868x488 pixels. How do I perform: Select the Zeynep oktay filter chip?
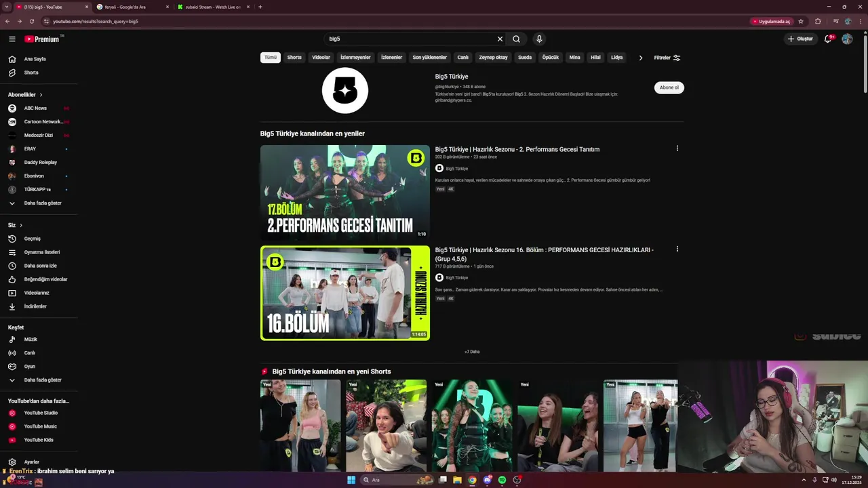(x=493, y=58)
